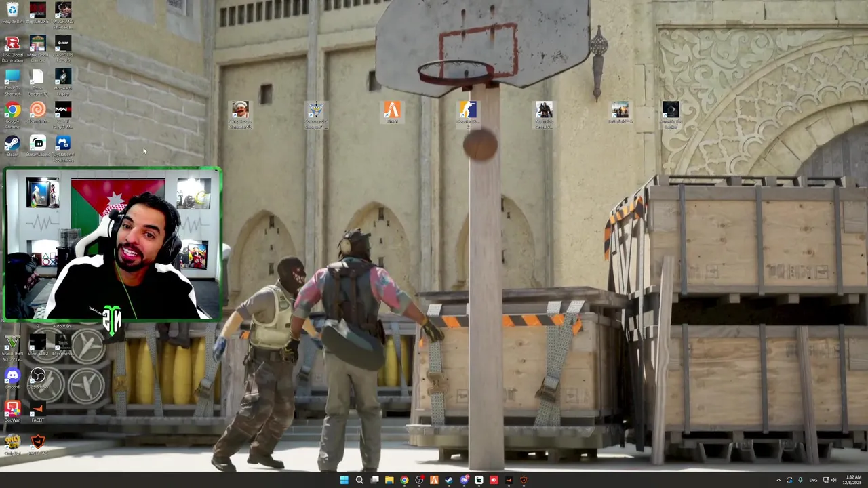Open Discord desktop shortcut
Image resolution: width=868 pixels, height=488 pixels.
click(12, 377)
